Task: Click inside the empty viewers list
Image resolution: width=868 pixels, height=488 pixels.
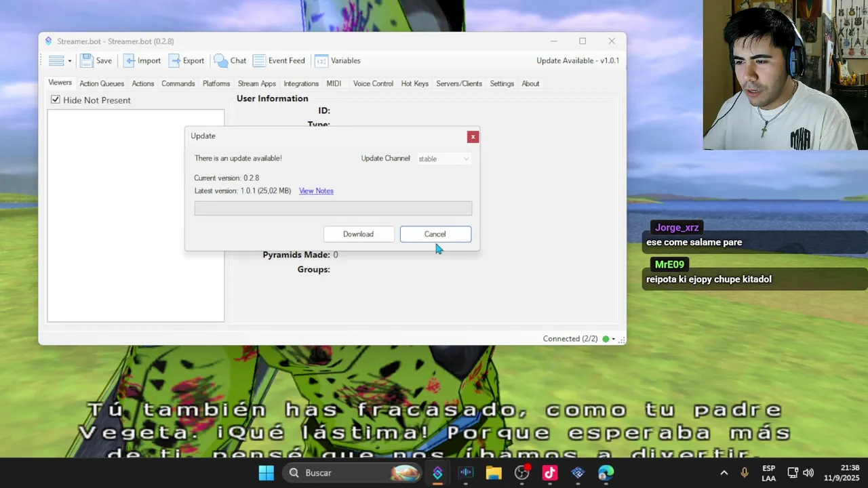Action: [136, 216]
